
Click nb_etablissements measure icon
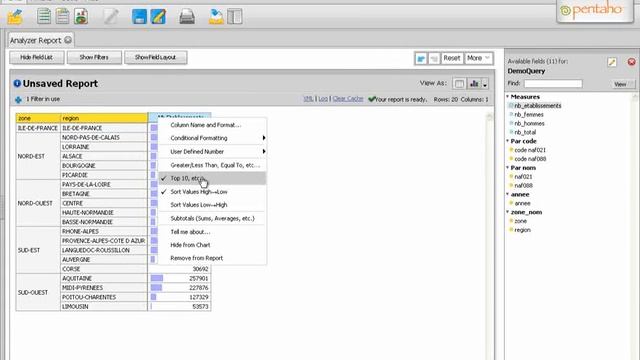pos(511,106)
